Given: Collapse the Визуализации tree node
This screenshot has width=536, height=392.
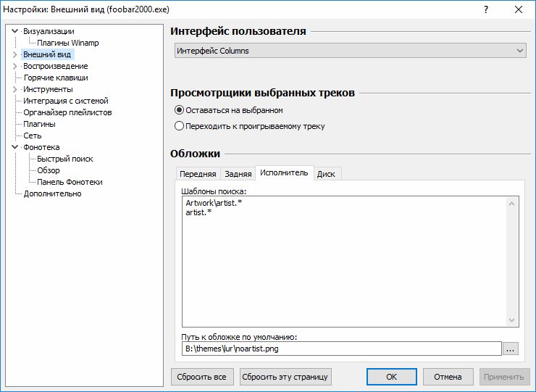Looking at the screenshot, I should tap(14, 31).
